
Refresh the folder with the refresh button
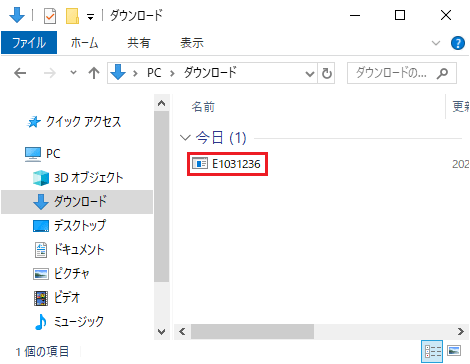coord(326,73)
